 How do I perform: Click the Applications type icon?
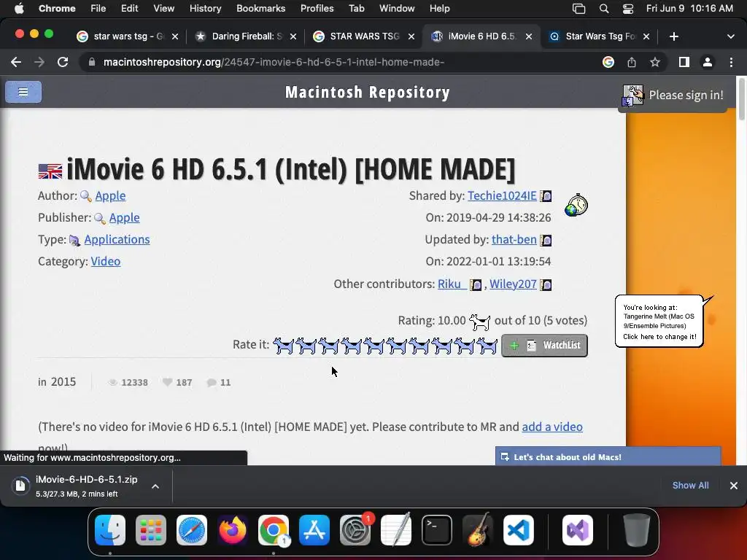coord(74,240)
